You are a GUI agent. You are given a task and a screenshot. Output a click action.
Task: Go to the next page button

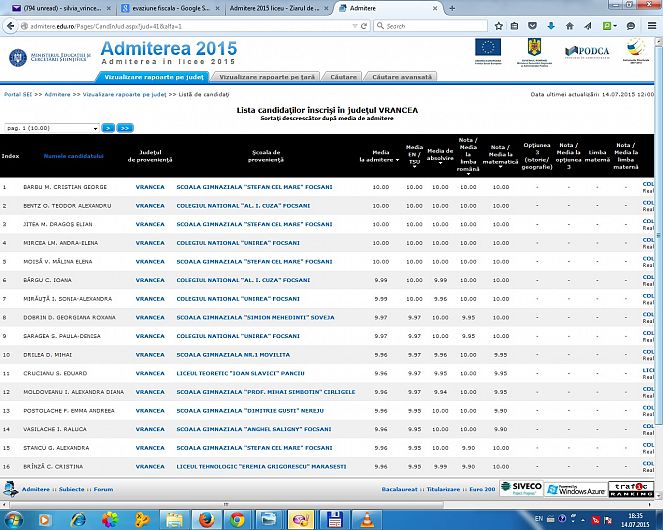tap(108, 128)
